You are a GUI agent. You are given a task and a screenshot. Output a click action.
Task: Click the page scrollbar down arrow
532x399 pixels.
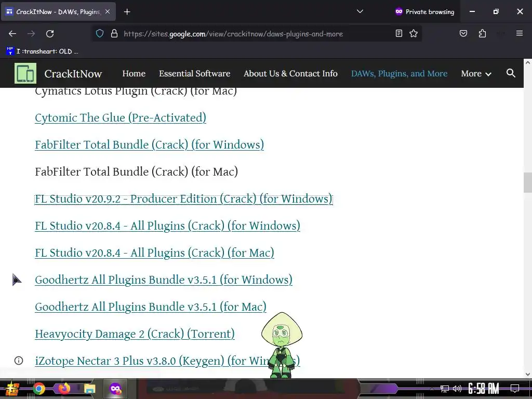tap(528, 374)
